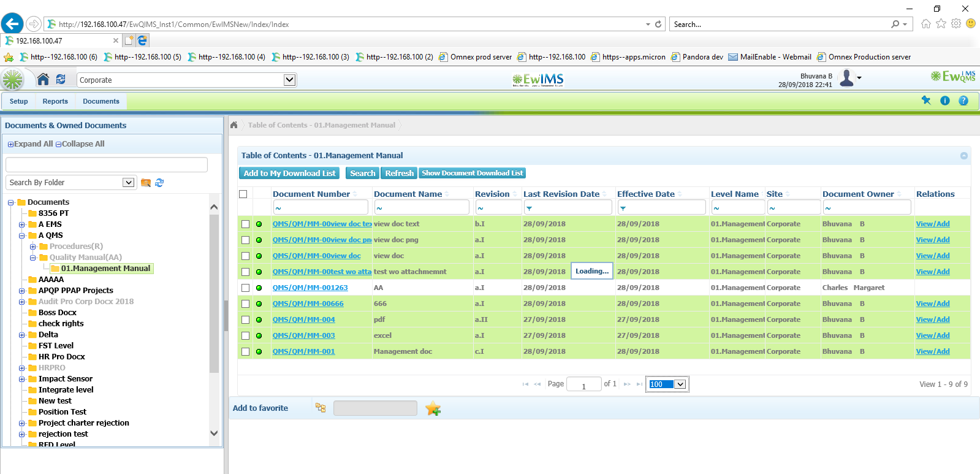The width and height of the screenshot is (980, 474).
Task: Open the MailEnable - Webmail bookmark
Action: [770, 57]
